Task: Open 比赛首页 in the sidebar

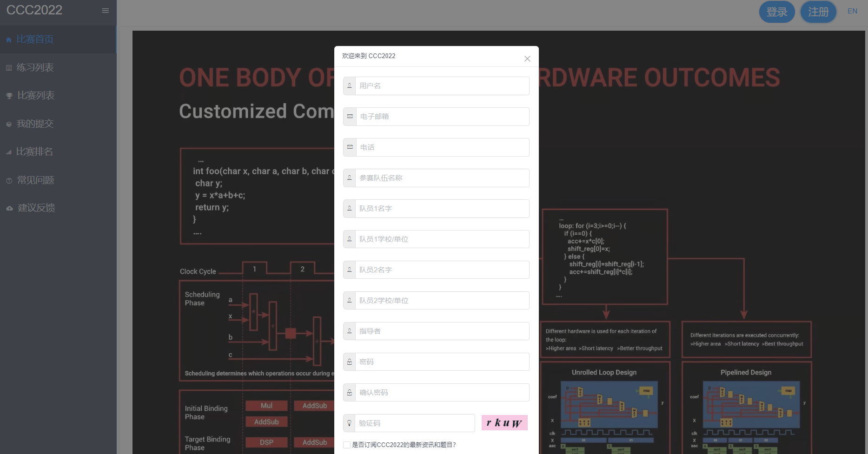Action: (35, 39)
